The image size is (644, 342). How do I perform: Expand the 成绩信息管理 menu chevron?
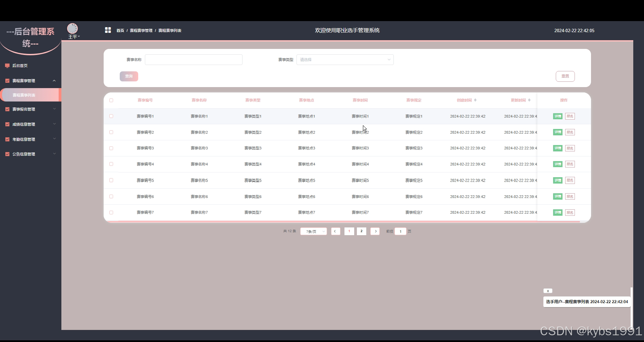point(54,124)
